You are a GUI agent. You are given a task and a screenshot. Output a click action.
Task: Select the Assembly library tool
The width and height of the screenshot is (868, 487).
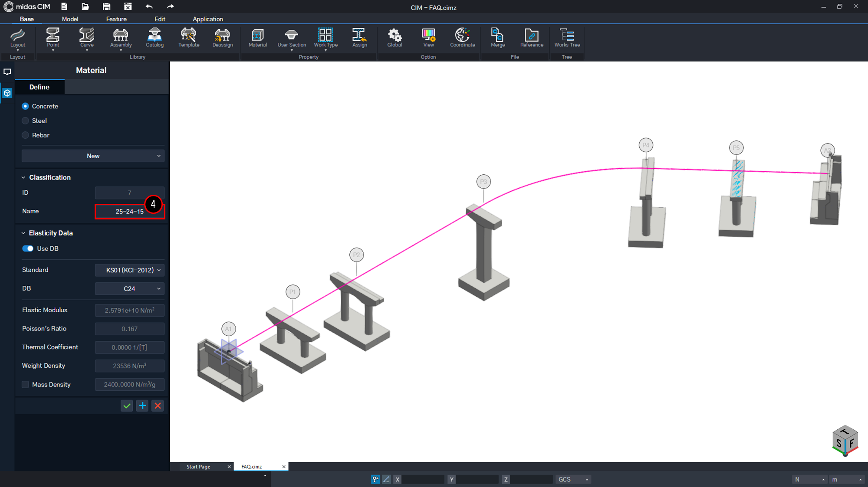(x=120, y=38)
